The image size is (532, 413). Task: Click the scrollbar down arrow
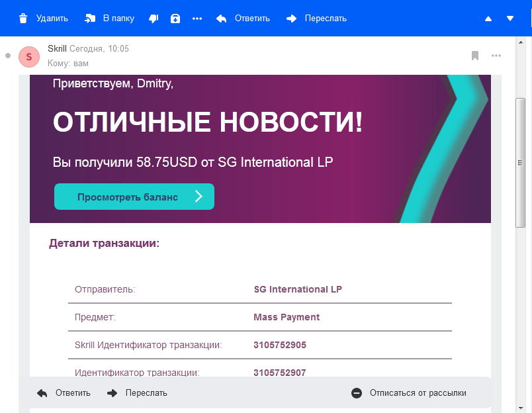tap(521, 408)
